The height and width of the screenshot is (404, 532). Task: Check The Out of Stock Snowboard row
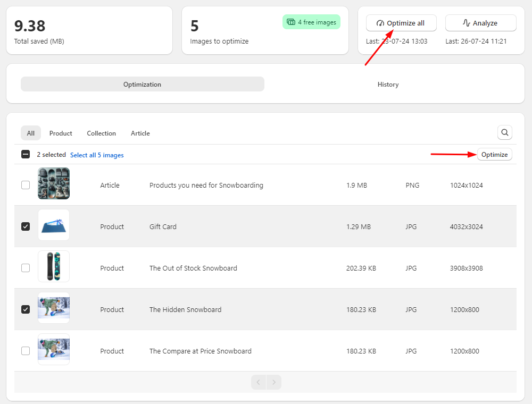click(26, 268)
